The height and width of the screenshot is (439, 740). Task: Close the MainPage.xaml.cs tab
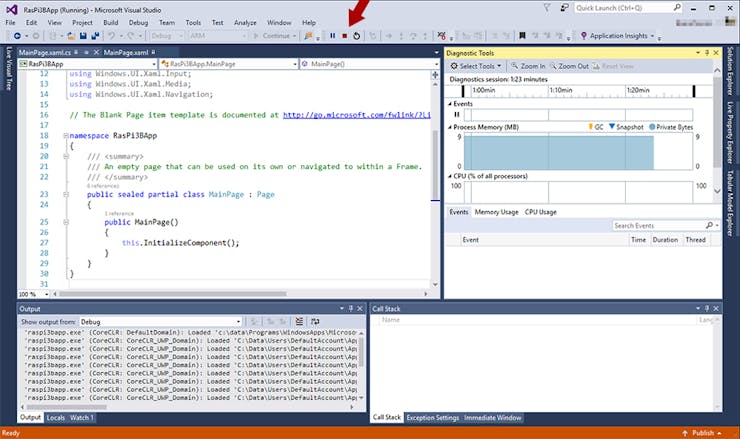96,52
